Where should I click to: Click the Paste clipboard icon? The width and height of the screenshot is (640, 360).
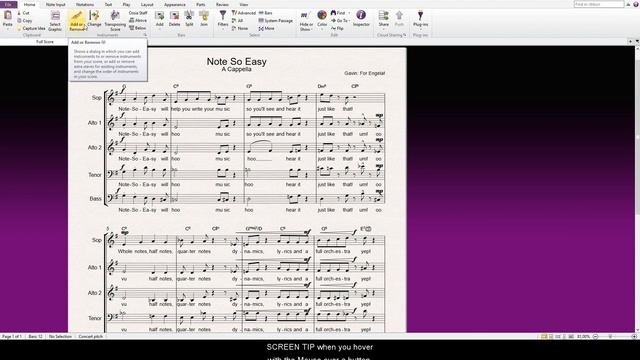(x=8, y=16)
